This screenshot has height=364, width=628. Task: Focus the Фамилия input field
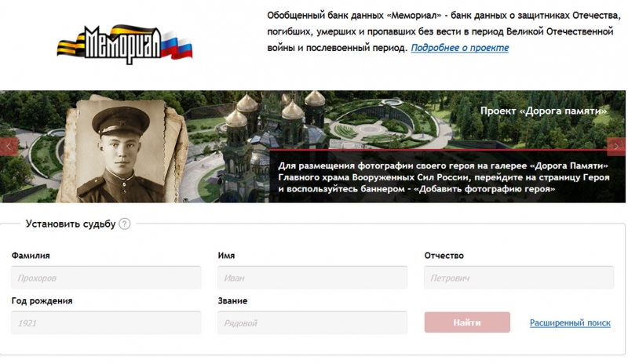coord(106,278)
